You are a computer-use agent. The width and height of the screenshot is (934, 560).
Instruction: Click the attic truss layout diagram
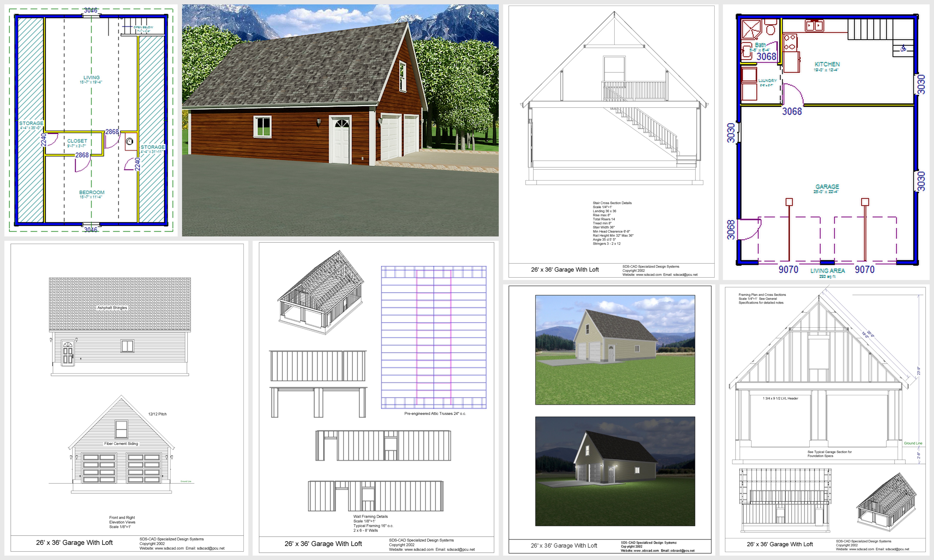pos(434,337)
